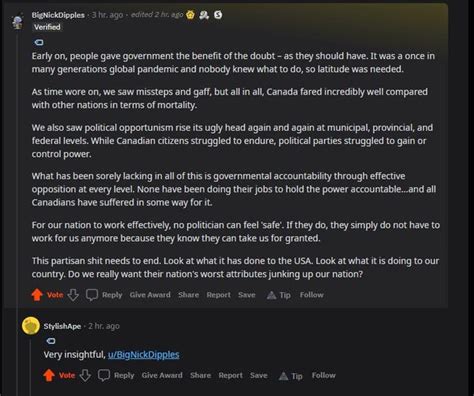474x396 pixels.
Task: Click reply speech bubble under BigNickDipples' comment
Action: [x=92, y=295]
